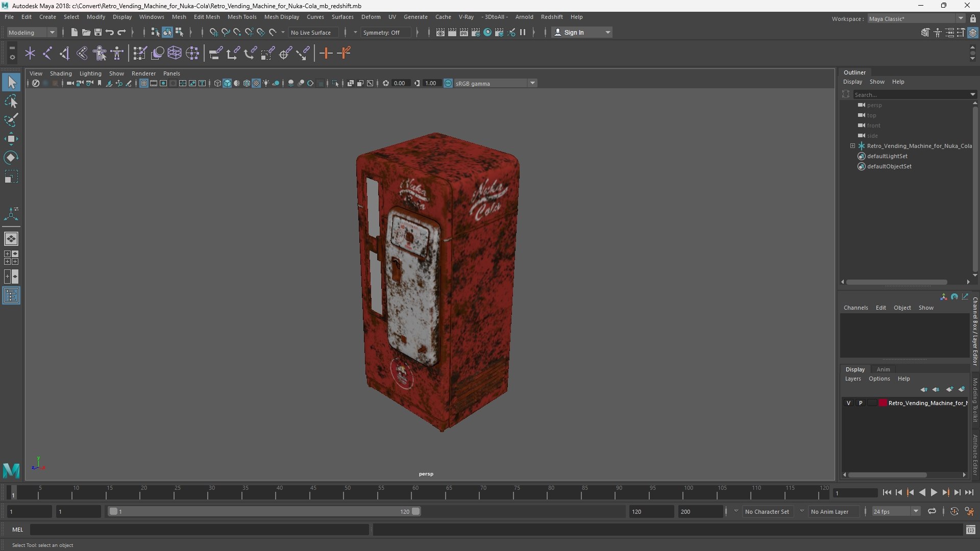Open the Modeling menu set dropdown

(x=32, y=32)
